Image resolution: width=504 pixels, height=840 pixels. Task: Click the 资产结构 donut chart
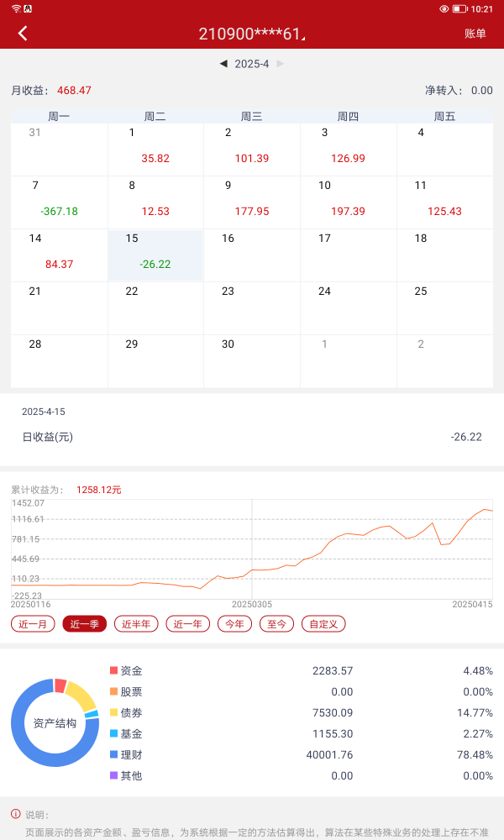tap(55, 722)
